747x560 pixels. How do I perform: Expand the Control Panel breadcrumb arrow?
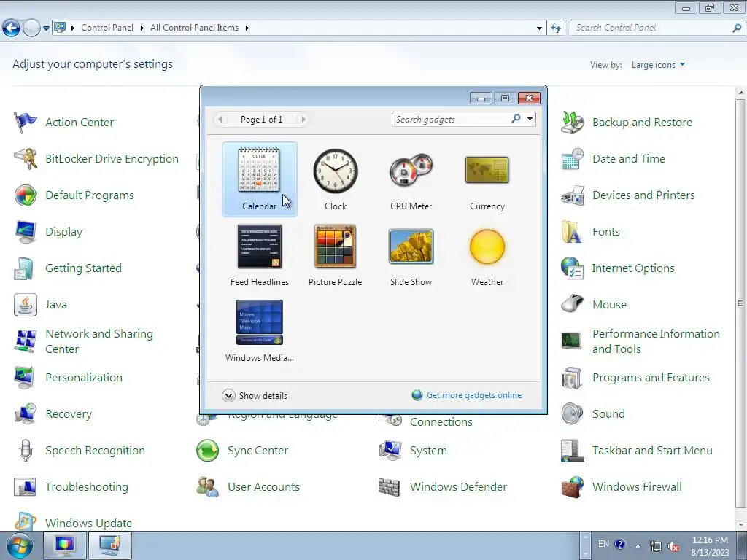coord(142,28)
